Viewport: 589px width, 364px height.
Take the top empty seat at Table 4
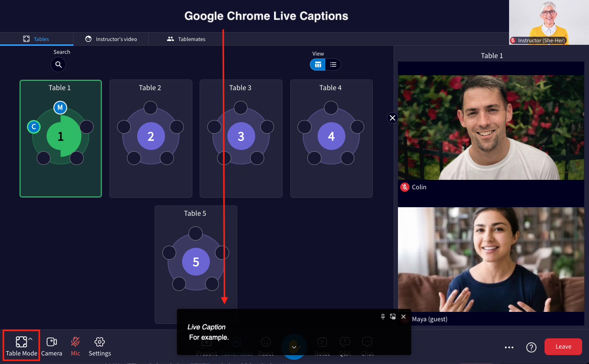(x=331, y=108)
